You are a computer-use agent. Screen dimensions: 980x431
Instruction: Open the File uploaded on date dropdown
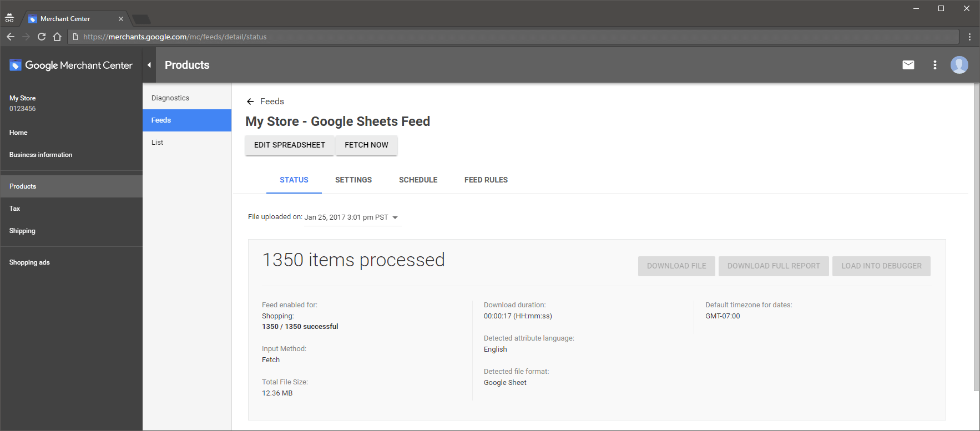352,217
